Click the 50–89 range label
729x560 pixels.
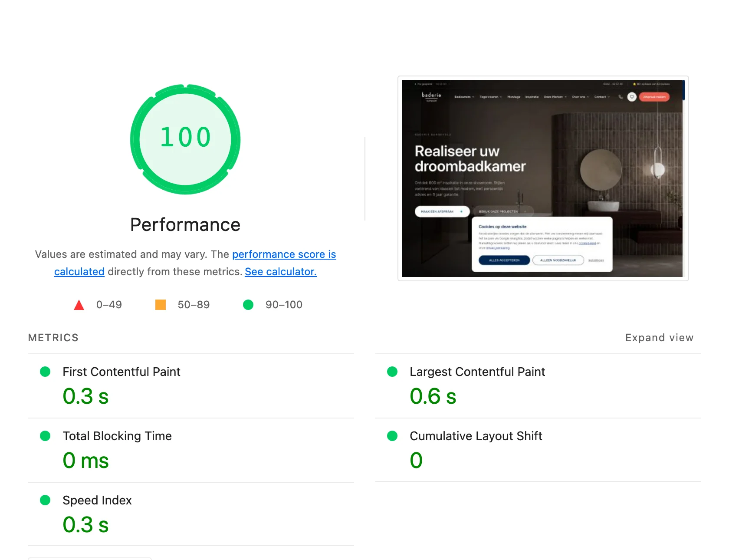(x=194, y=305)
